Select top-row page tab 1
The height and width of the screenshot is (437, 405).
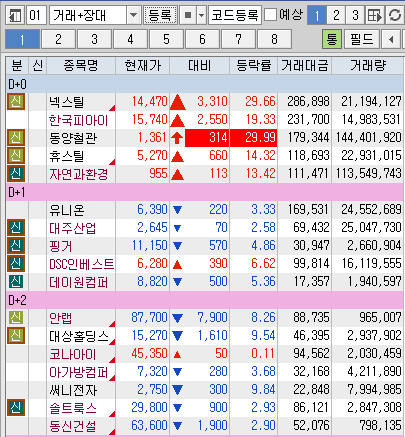pyautogui.click(x=317, y=15)
